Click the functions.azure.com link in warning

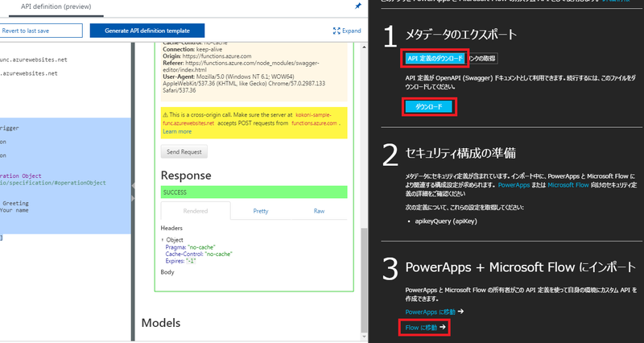tap(314, 123)
